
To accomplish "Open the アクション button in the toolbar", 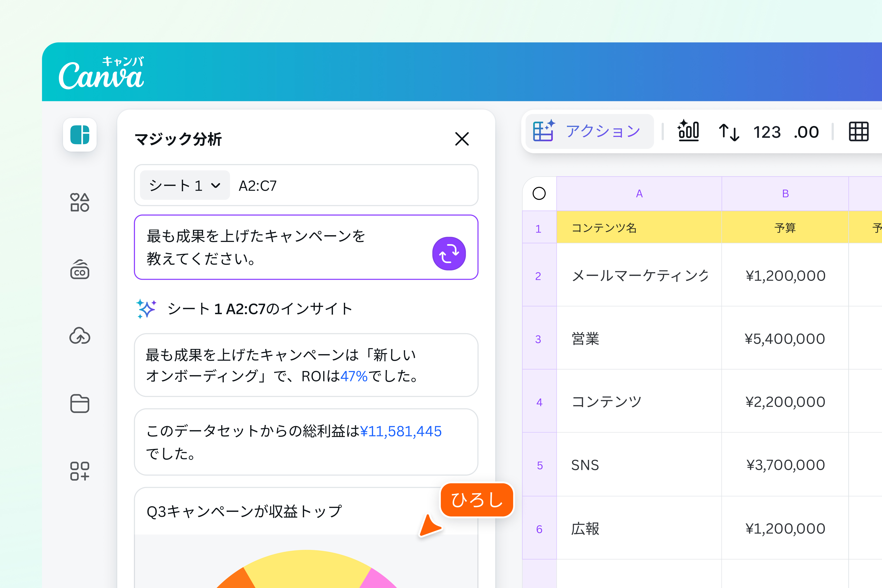I will tap(590, 132).
